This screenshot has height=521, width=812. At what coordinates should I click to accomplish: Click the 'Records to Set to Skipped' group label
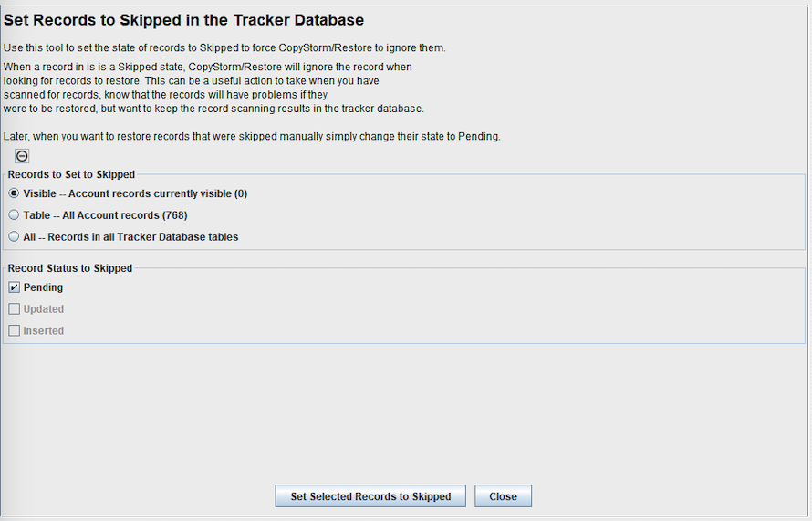click(x=71, y=174)
